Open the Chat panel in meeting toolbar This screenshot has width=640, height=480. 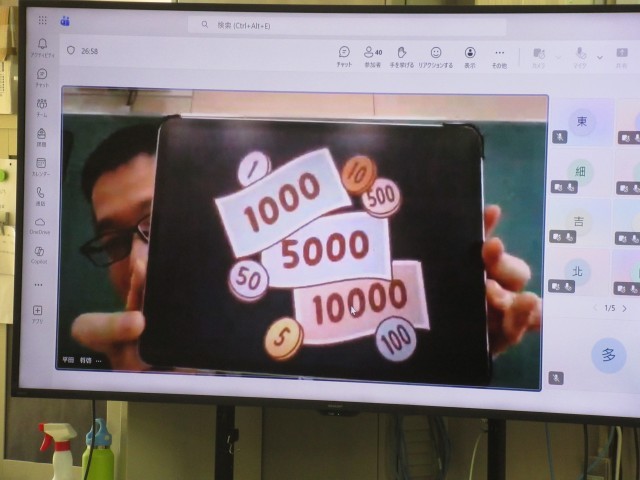344,56
